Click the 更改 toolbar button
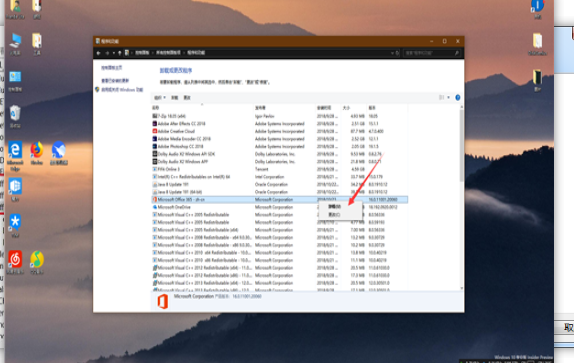Image resolution: width=574 pixels, height=363 pixels. (x=187, y=98)
